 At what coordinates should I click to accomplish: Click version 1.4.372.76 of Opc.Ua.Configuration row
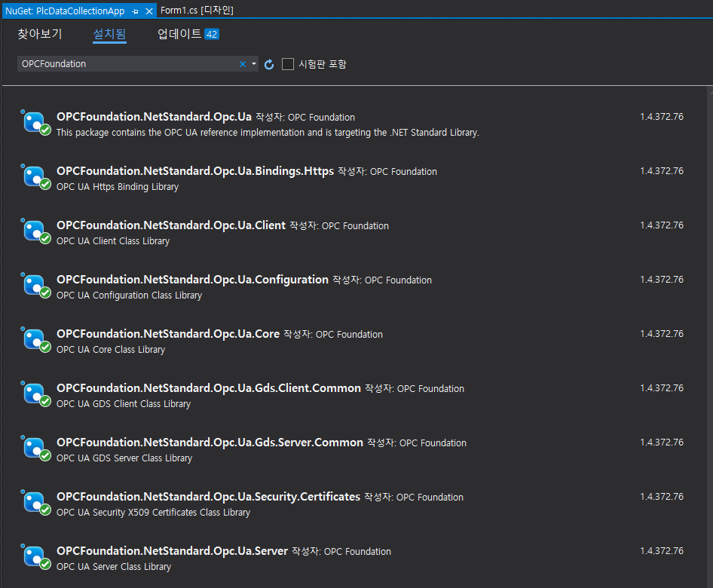pos(662,279)
